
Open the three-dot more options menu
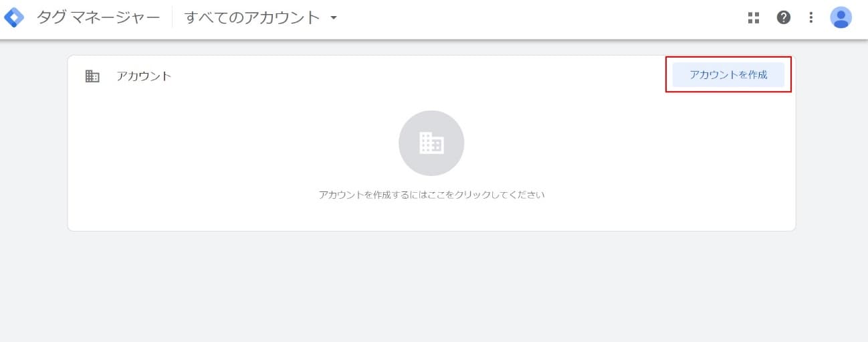pos(810,18)
